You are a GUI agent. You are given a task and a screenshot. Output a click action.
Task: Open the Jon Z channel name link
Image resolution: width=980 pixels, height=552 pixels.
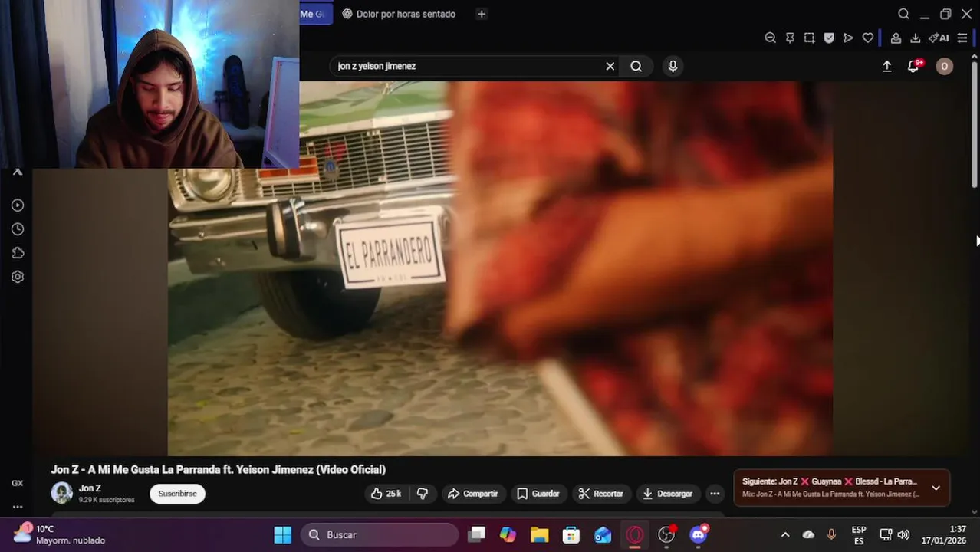coord(90,488)
